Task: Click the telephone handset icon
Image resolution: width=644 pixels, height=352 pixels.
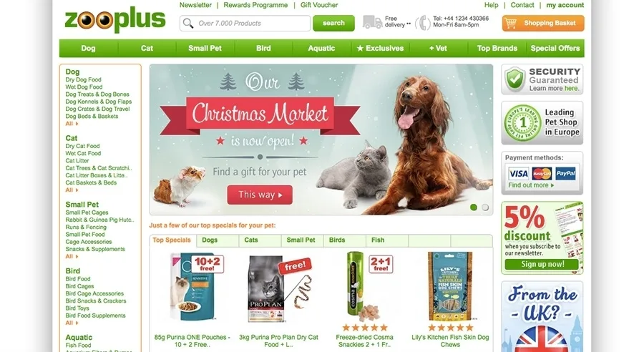Action: point(422,23)
